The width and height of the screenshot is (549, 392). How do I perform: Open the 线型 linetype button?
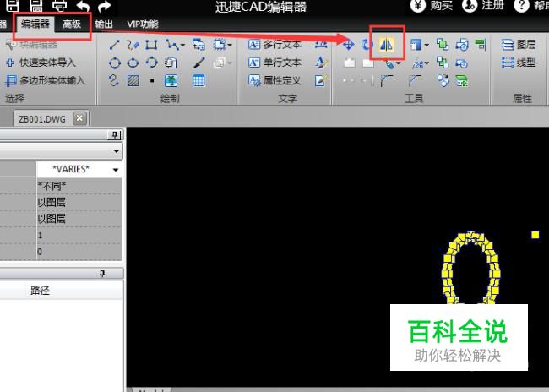point(519,63)
